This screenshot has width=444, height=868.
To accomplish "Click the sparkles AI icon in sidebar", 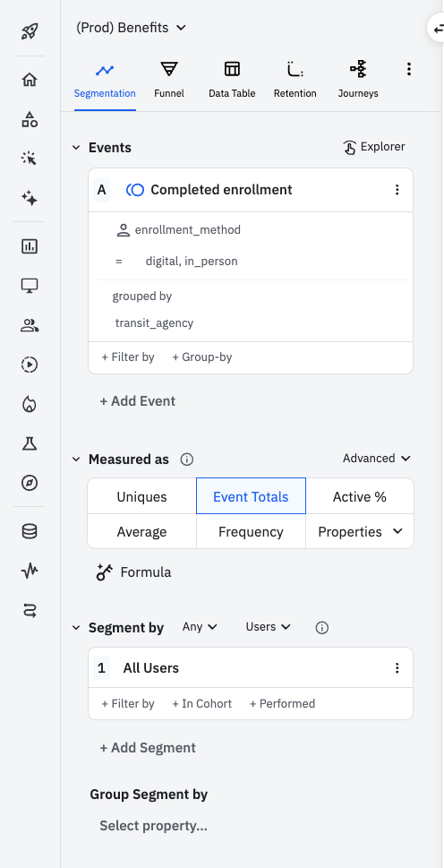I will tap(30, 198).
